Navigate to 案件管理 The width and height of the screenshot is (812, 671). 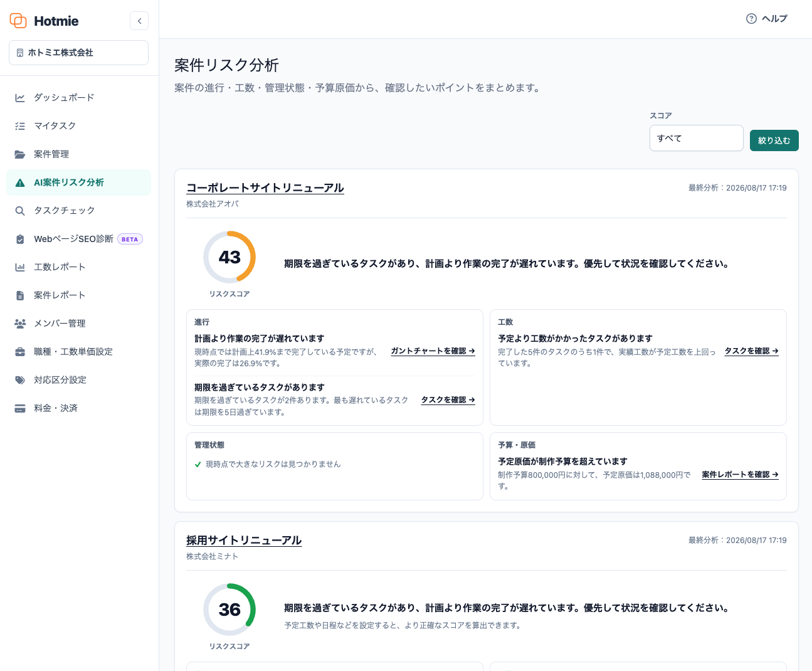[78, 154]
